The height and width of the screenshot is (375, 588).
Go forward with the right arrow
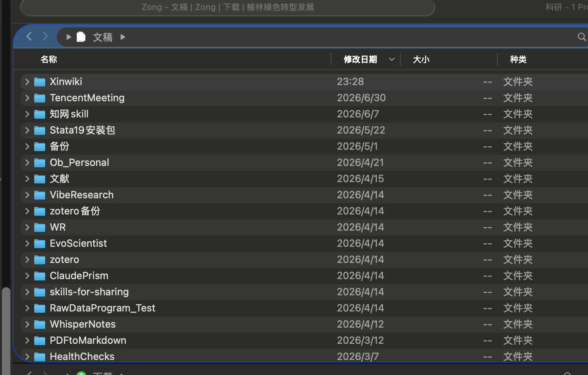45,37
